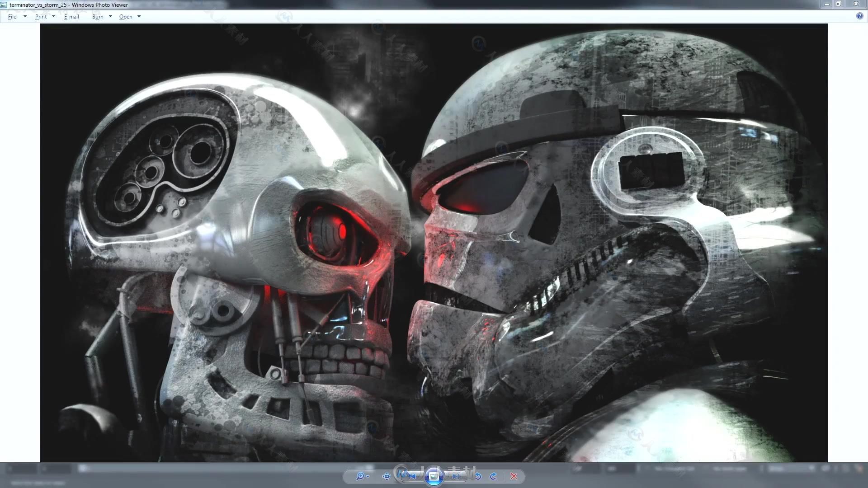Delete the photo with the red X
The image size is (868, 488).
tap(514, 476)
